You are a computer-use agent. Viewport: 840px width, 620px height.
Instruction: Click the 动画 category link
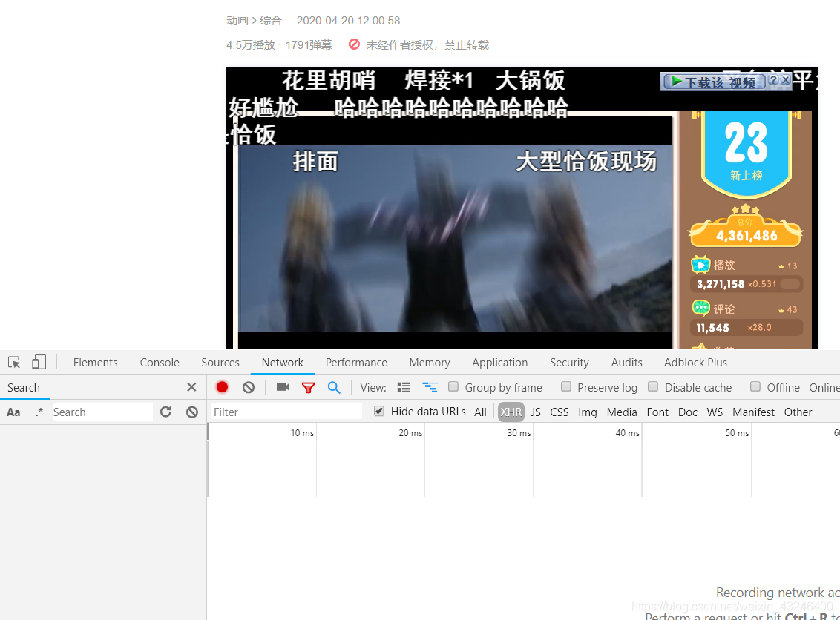click(x=237, y=20)
